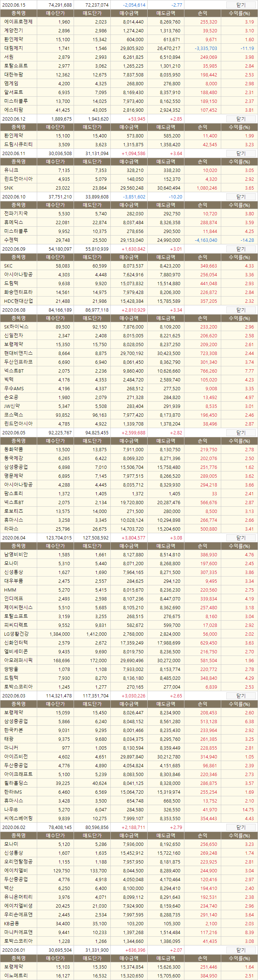Click stock name 대림제지
Image resolution: width=258 pixels, height=980 pixels.
pyautogui.click(x=13, y=48)
